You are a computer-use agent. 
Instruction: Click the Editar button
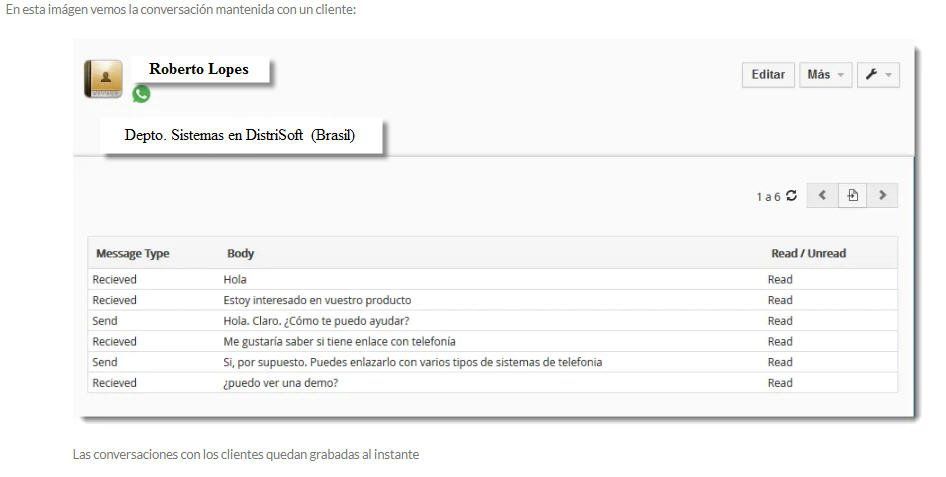[768, 75]
